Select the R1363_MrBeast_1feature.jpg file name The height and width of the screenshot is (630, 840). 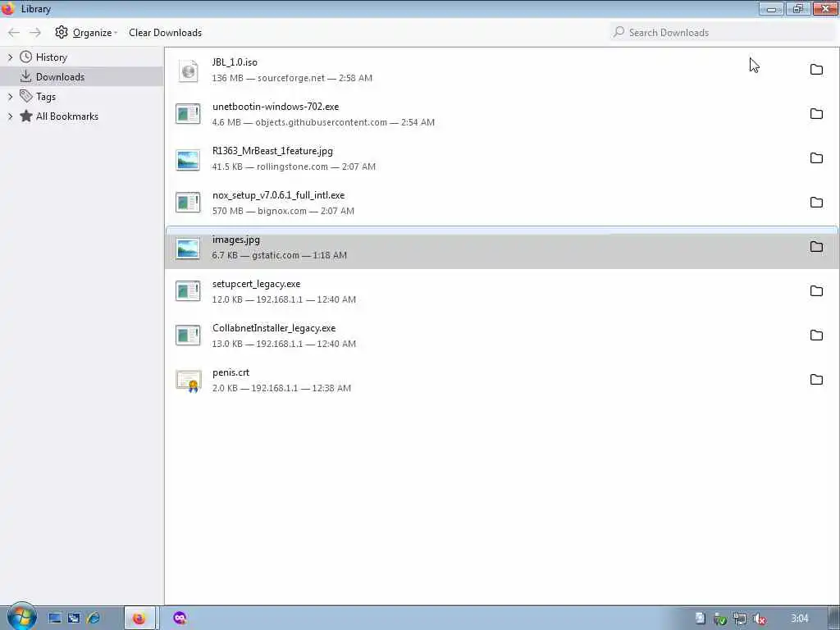coord(272,151)
